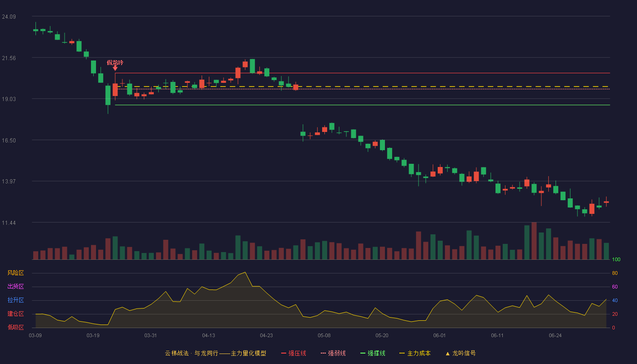
Task: Click the green horizontal support line
Action: point(363,105)
